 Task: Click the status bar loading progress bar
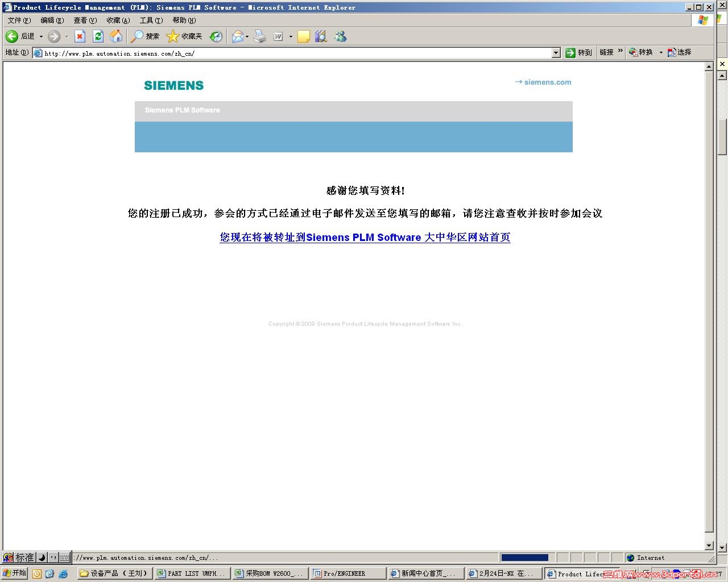524,558
